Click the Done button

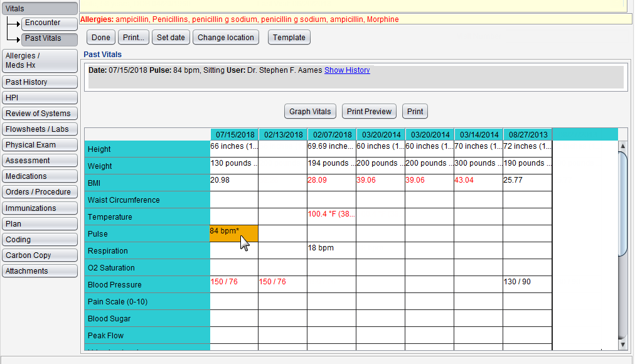point(100,38)
